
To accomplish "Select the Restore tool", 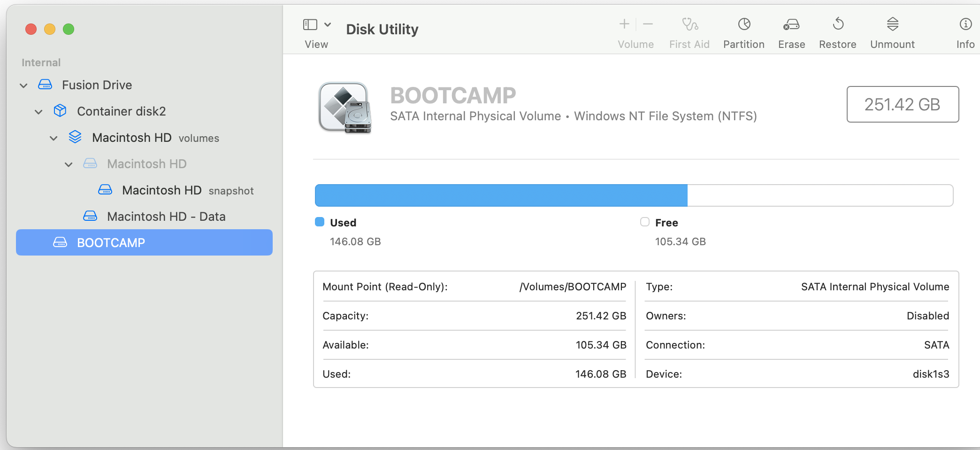I will pos(837,31).
